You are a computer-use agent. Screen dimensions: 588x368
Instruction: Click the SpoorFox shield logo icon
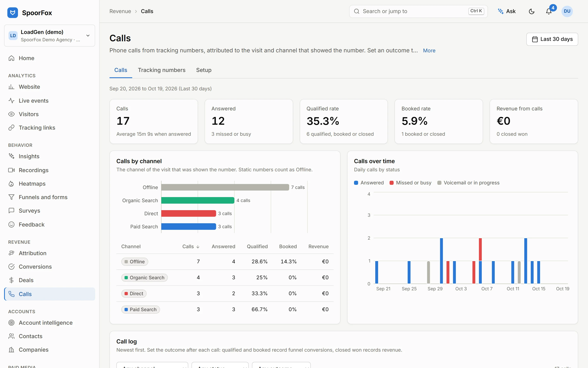coord(13,13)
